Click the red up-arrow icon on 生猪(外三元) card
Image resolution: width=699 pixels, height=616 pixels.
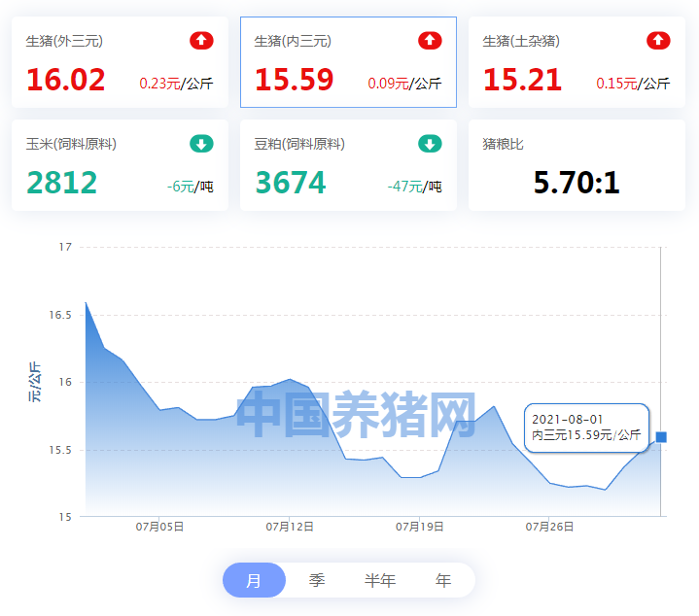pyautogui.click(x=201, y=41)
